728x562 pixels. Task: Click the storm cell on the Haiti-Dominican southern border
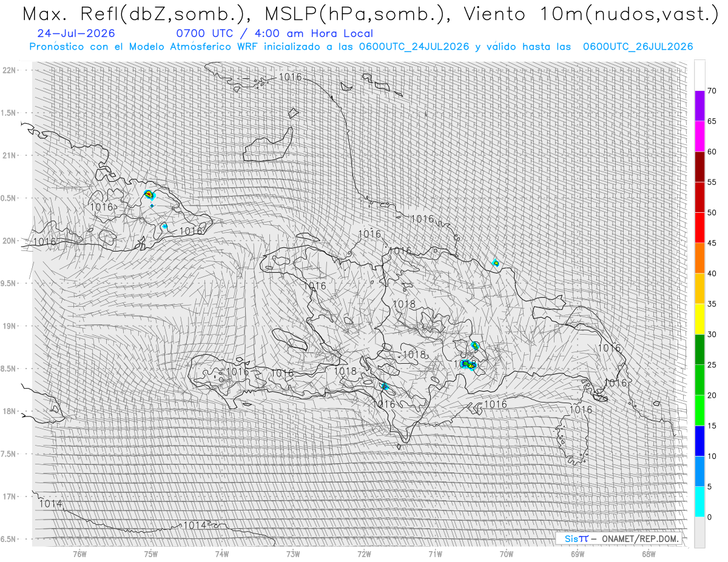(384, 386)
